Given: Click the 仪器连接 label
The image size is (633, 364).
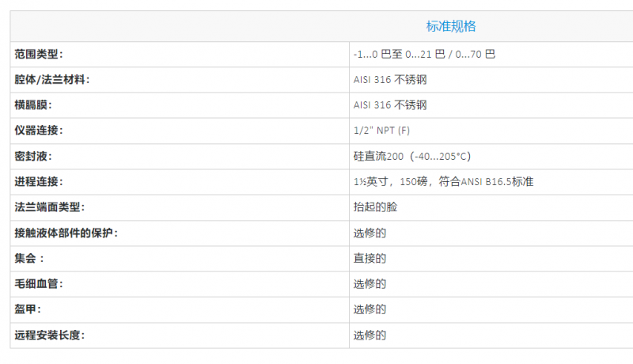Looking at the screenshot, I should coord(39,131).
